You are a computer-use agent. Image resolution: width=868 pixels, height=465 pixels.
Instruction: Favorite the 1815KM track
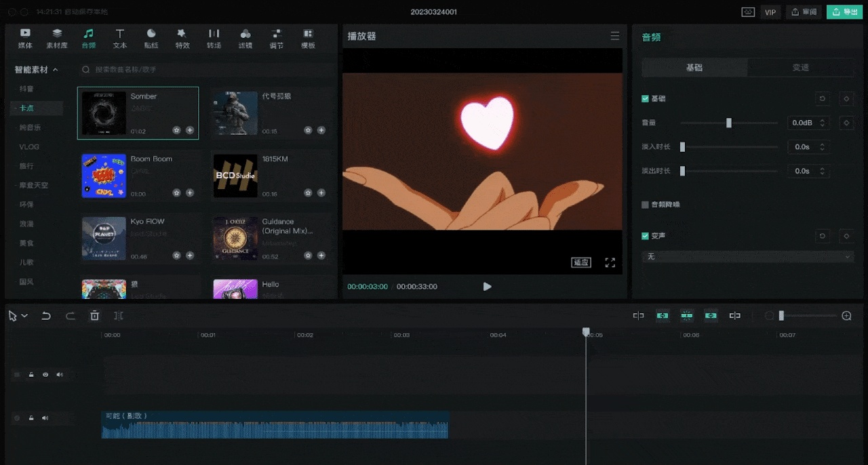click(308, 193)
